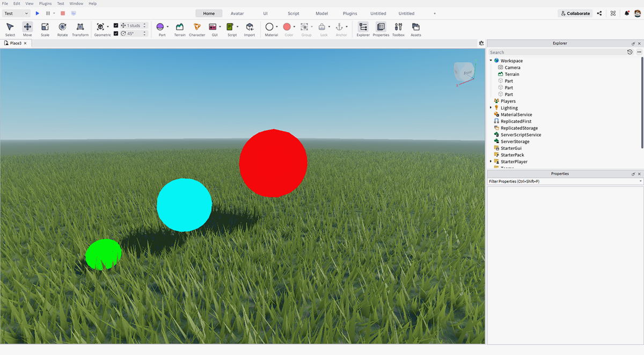Screen dimensions: 644x355
Task: Click the grid icon beside share
Action: [x=613, y=13]
